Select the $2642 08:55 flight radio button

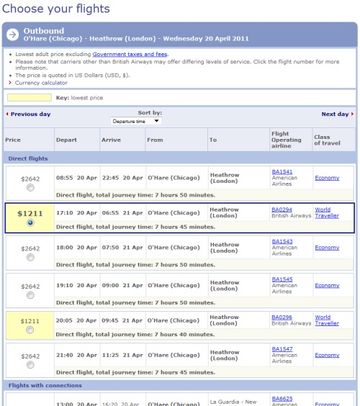[x=30, y=188]
